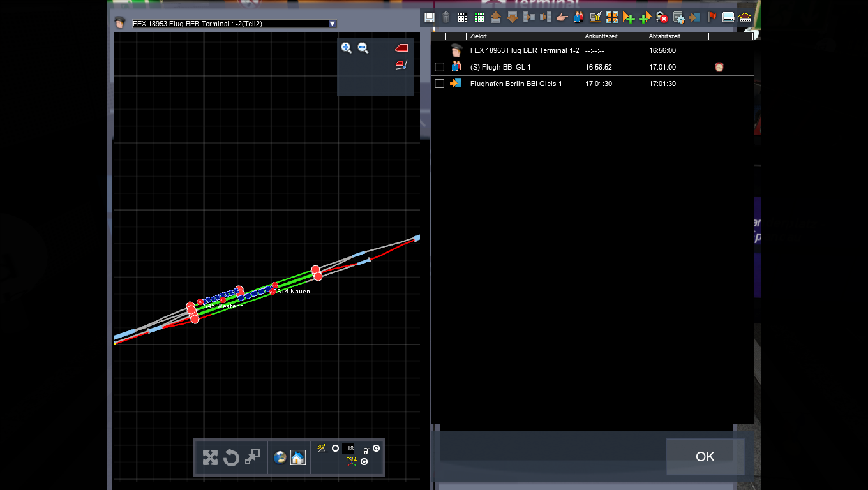Viewport: 868px width, 490px height.
Task: Click the arrow-into-block toolbar icon
Action: 528,18
